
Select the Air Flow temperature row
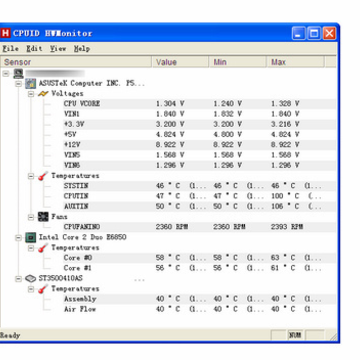[199, 309]
